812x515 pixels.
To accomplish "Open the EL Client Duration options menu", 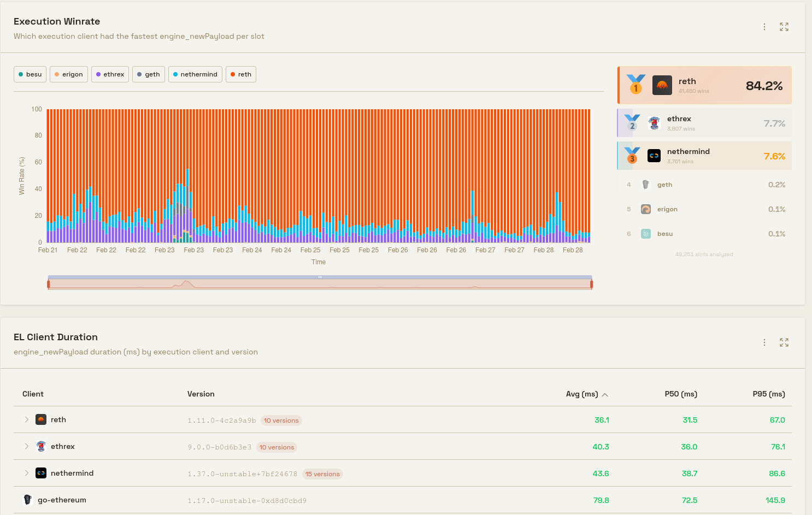I will 764,342.
